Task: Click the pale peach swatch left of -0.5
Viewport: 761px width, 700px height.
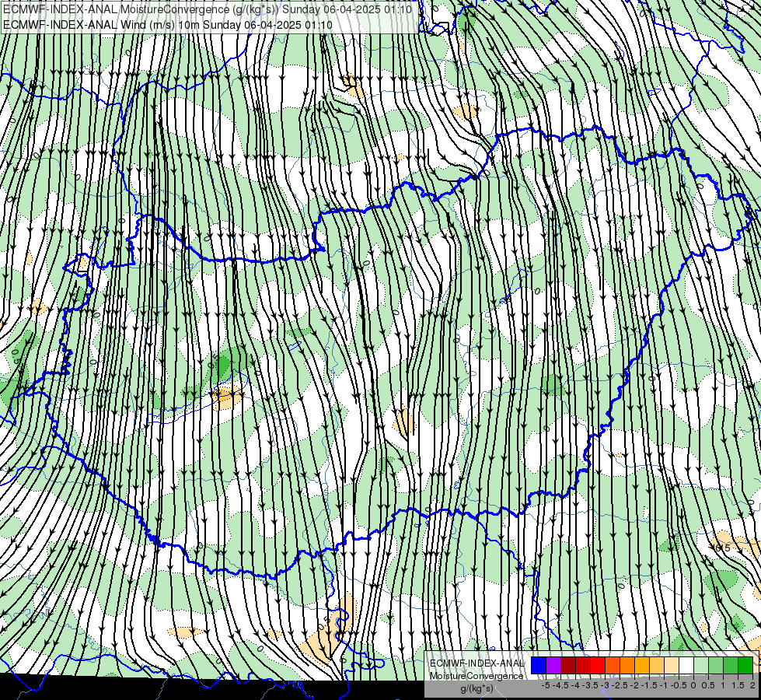Action: coord(672,666)
